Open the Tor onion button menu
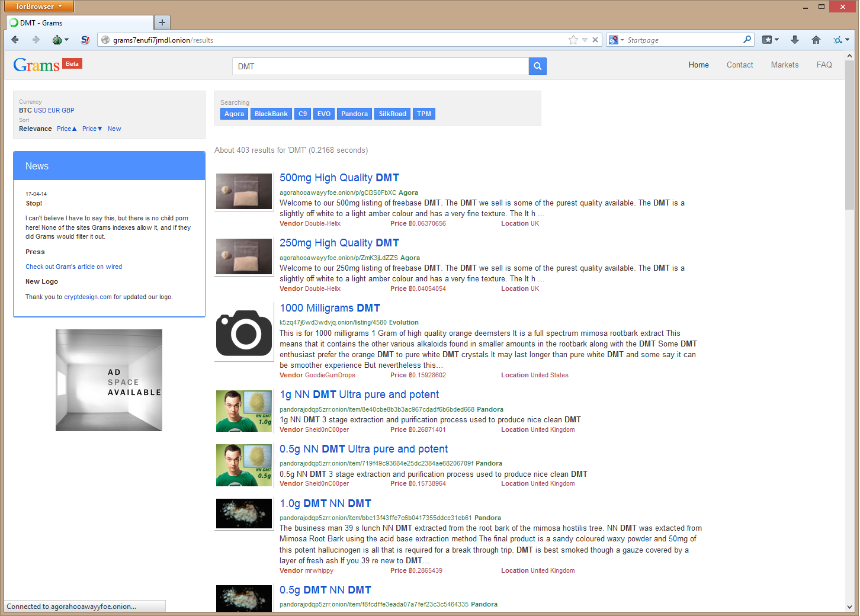 point(60,40)
